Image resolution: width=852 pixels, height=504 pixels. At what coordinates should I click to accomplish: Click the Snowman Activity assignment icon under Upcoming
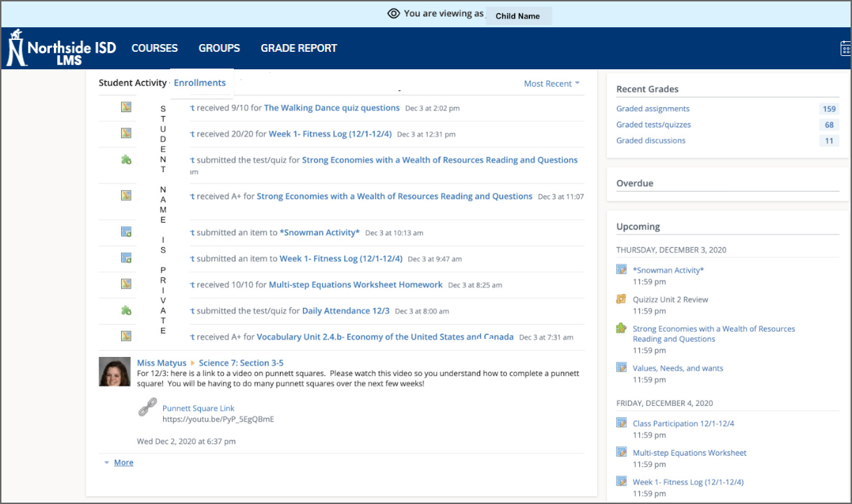(x=621, y=269)
